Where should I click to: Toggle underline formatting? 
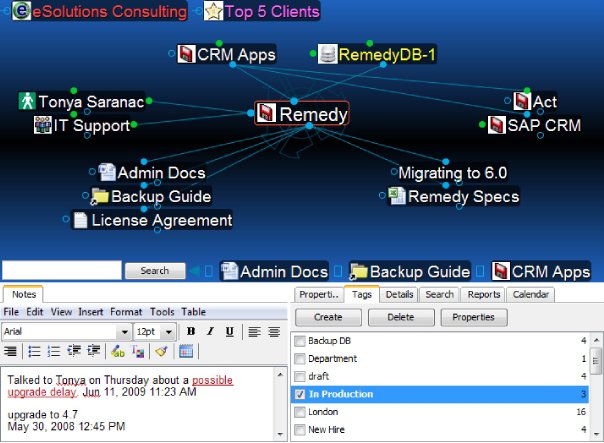point(230,331)
